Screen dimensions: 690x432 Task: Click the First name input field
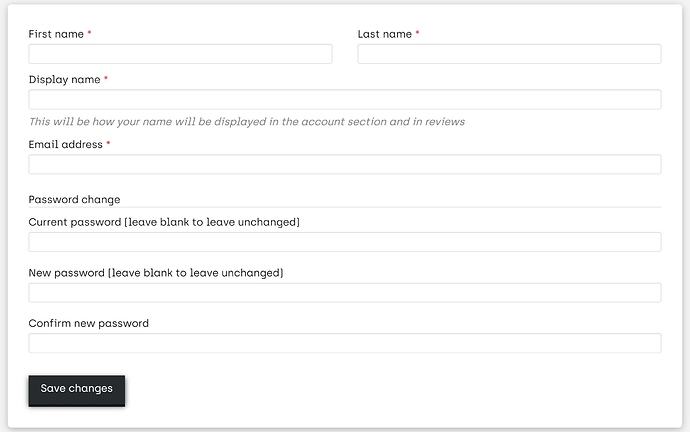tap(180, 54)
